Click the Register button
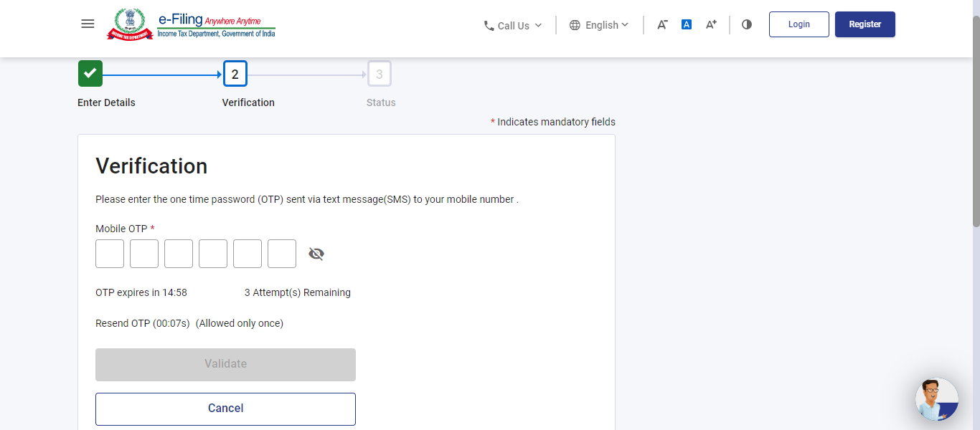The height and width of the screenshot is (430, 980). (864, 24)
